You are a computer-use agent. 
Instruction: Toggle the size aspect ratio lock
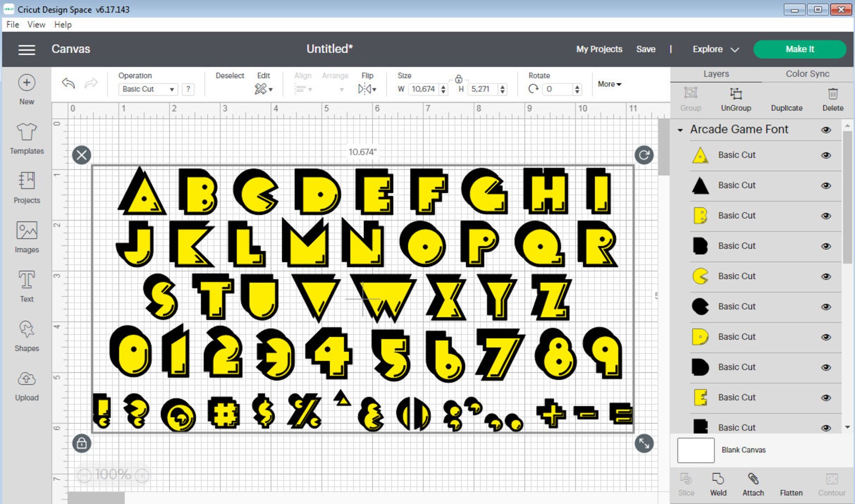pyautogui.click(x=459, y=79)
